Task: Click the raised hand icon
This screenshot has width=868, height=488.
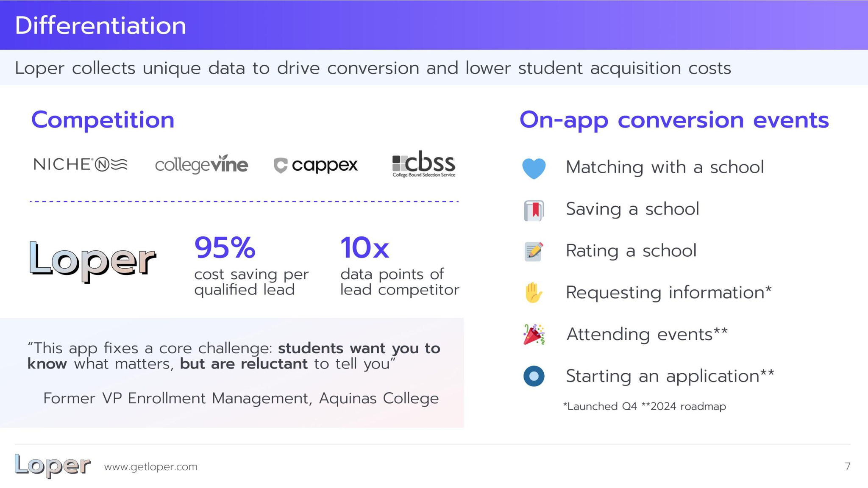Action: click(x=533, y=293)
